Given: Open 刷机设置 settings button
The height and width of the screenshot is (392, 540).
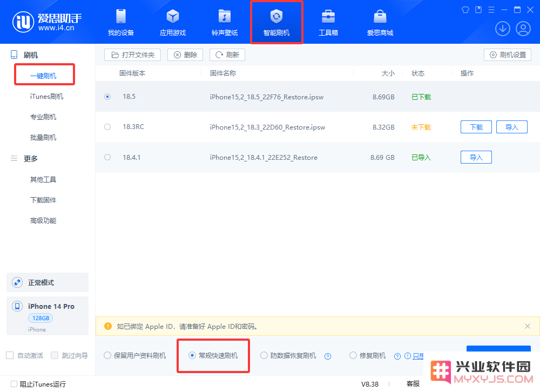Looking at the screenshot, I should pyautogui.click(x=508, y=55).
